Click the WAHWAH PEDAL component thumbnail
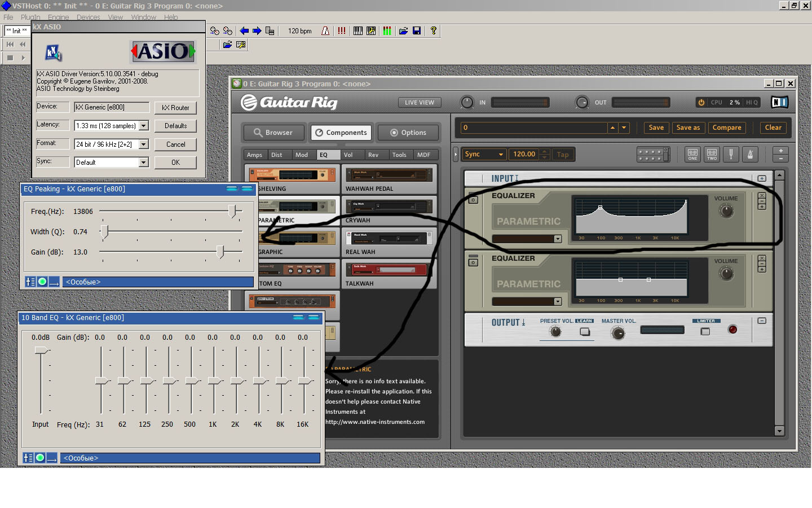Screen dimensions: 812x508 tap(389, 175)
